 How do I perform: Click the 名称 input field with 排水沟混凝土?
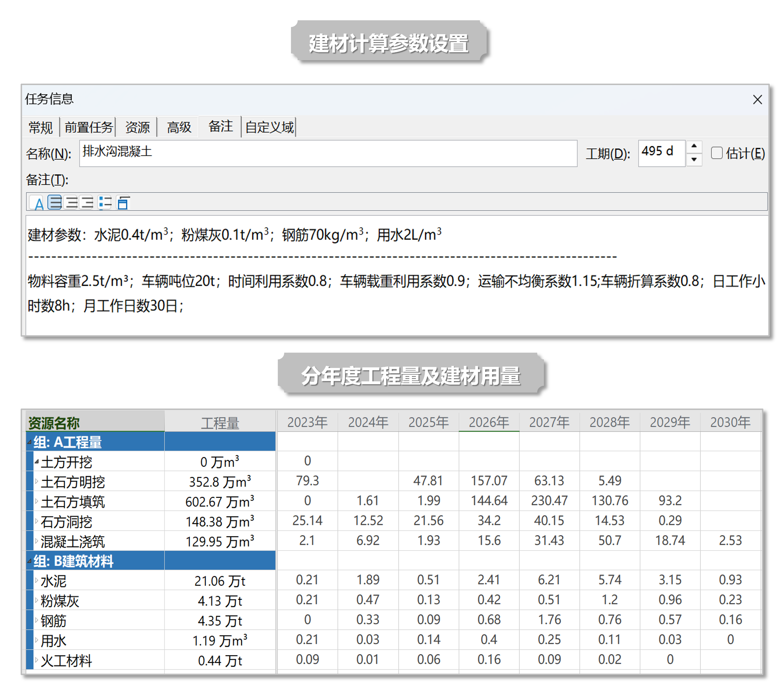[328, 153]
